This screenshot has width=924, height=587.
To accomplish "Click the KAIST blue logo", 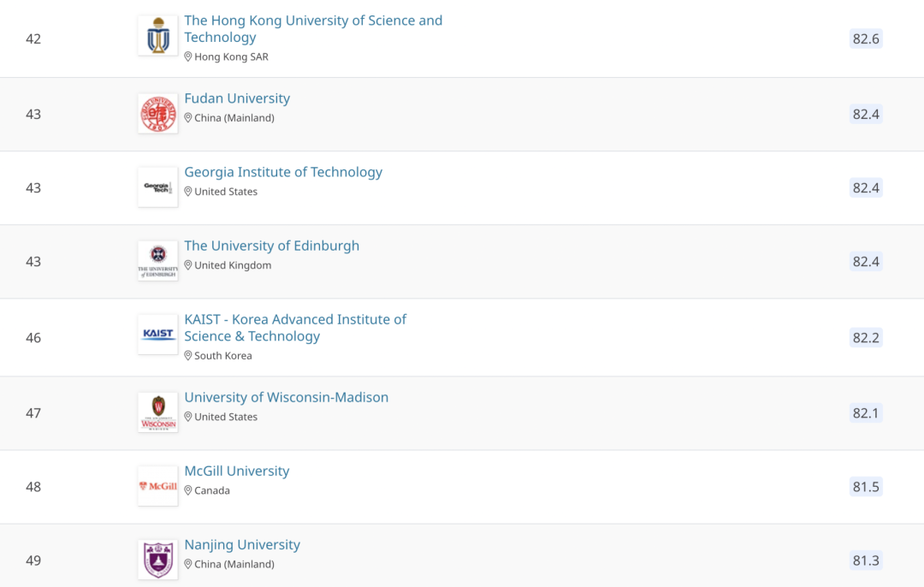I will coord(157,335).
